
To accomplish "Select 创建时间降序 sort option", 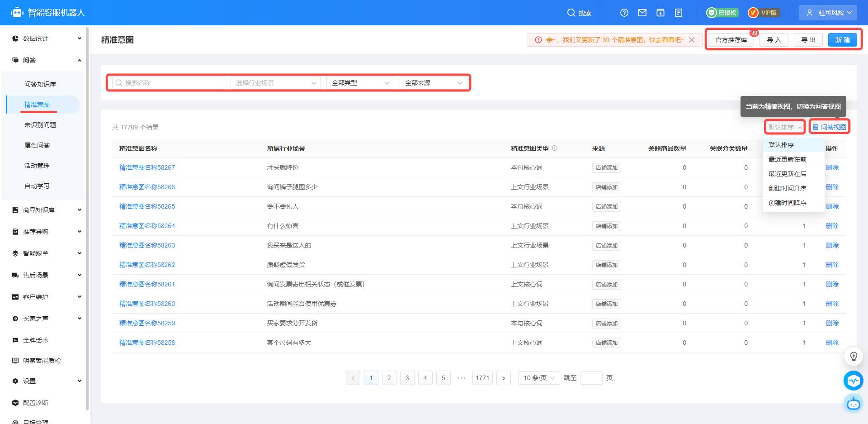I will pos(793,203).
